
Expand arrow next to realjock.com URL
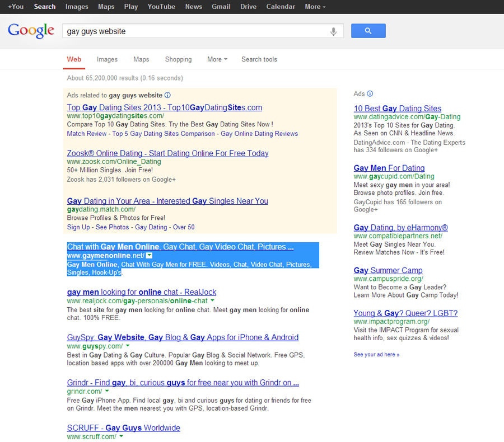pyautogui.click(x=211, y=301)
